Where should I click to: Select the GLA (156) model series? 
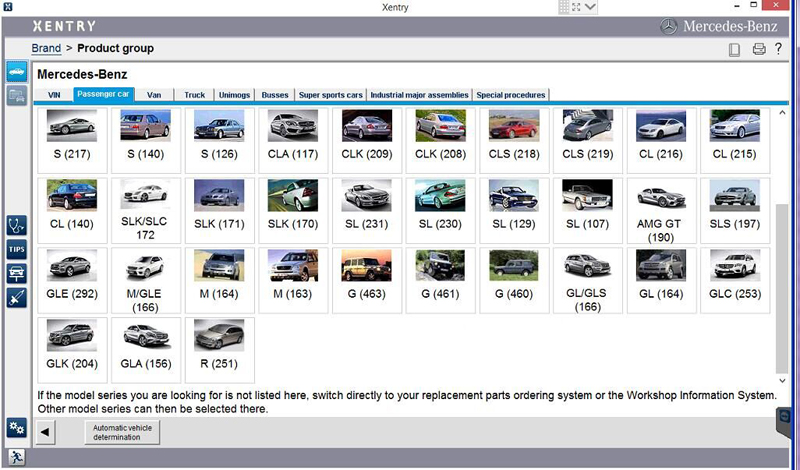pos(145,350)
